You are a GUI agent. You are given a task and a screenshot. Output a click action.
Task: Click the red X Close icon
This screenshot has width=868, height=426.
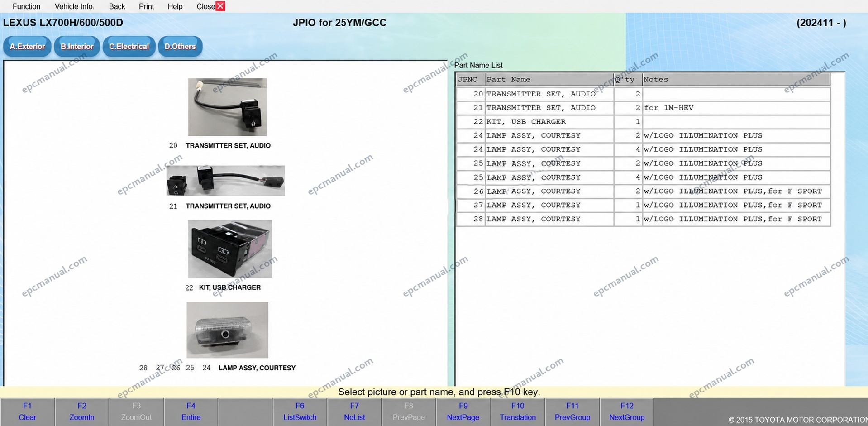220,6
